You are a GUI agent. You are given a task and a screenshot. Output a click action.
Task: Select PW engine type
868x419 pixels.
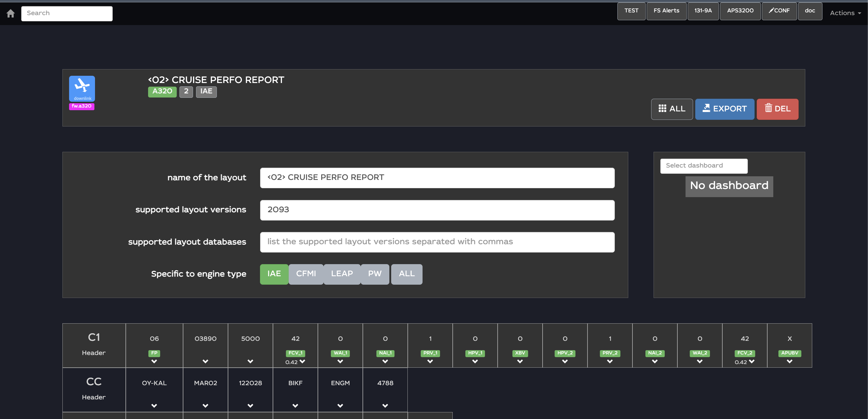pos(375,274)
